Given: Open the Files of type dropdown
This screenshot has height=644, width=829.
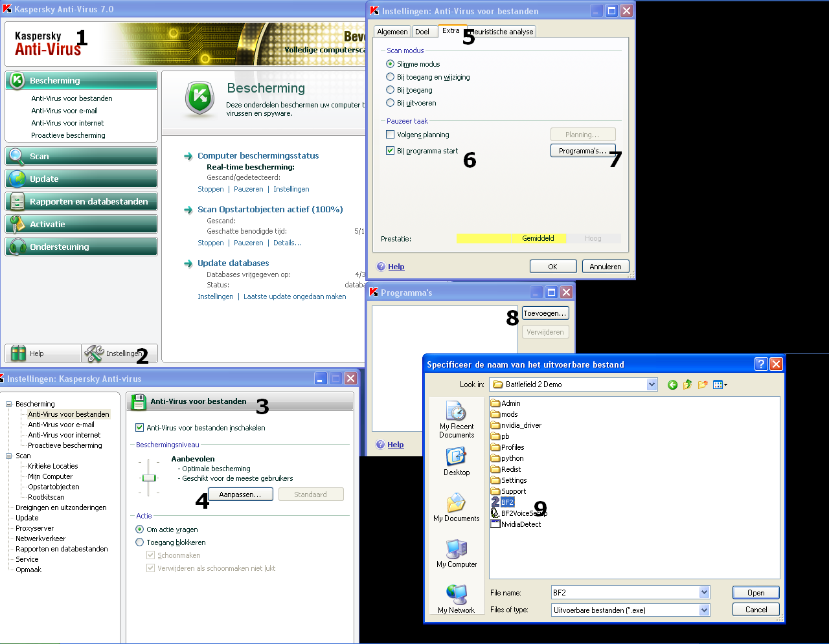Looking at the screenshot, I should 704,610.
